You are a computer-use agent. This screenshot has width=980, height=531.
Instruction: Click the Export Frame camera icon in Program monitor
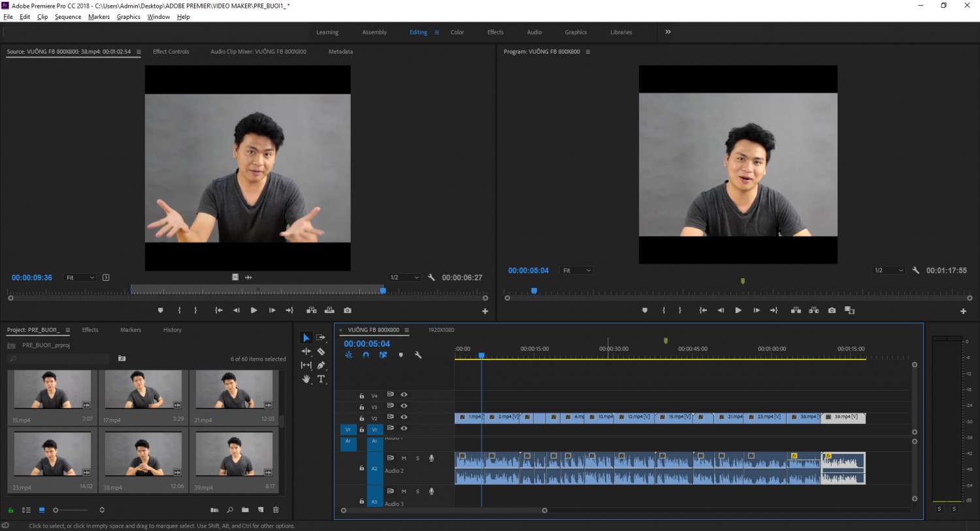point(832,310)
